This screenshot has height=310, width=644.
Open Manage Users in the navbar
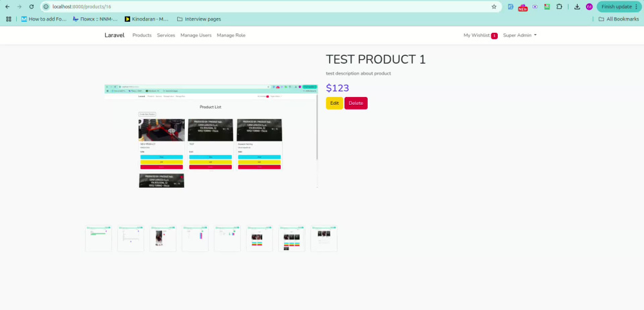pos(196,35)
